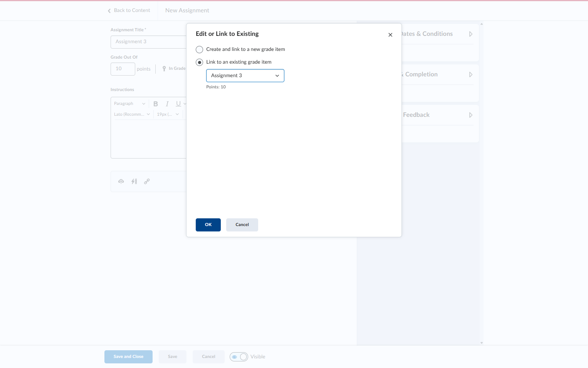This screenshot has width=588, height=368.
Task: Click the Grade Out Of points field
Action: tap(123, 69)
